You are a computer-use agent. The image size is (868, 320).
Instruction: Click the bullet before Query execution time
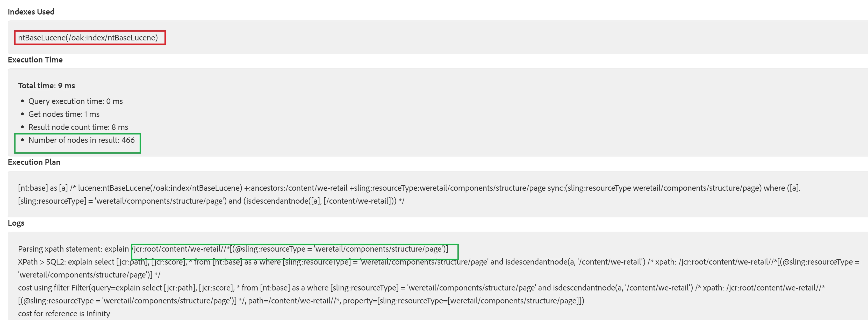[x=23, y=101]
